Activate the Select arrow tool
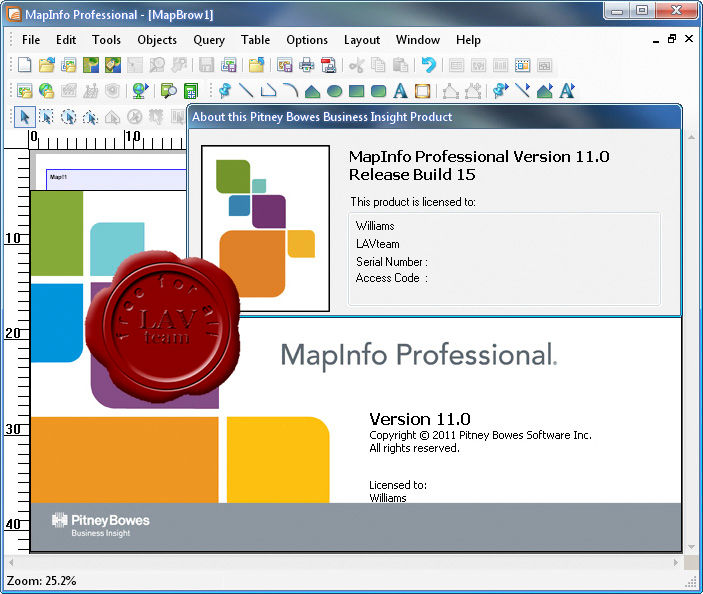Image resolution: width=703 pixels, height=594 pixels. click(x=25, y=117)
